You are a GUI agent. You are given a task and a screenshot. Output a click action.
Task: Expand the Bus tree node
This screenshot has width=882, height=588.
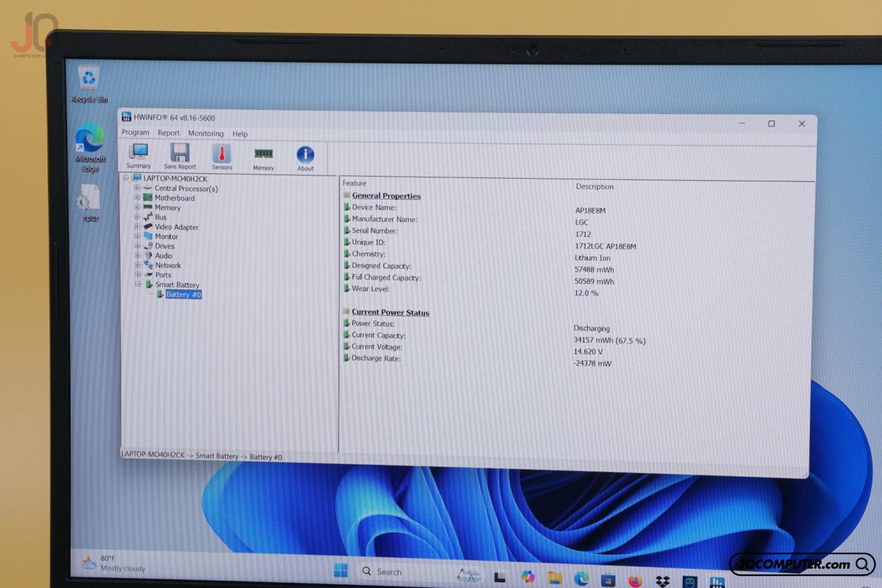tap(136, 217)
